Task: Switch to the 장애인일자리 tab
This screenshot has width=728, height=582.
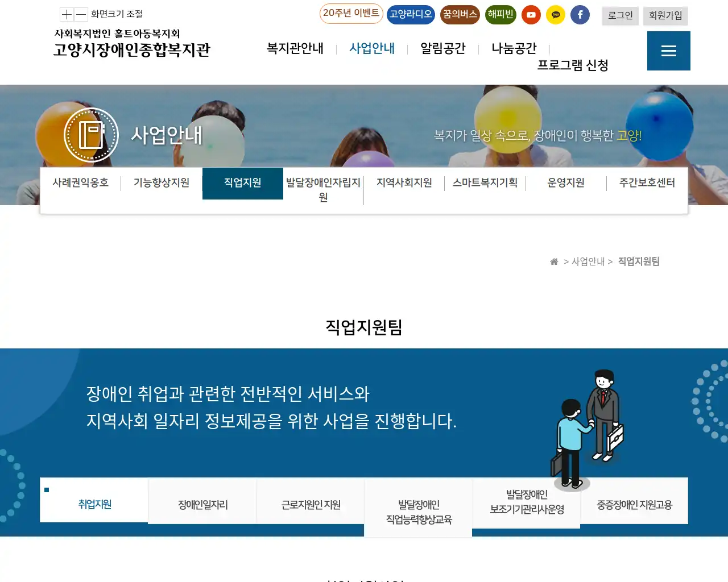Action: pyautogui.click(x=202, y=501)
